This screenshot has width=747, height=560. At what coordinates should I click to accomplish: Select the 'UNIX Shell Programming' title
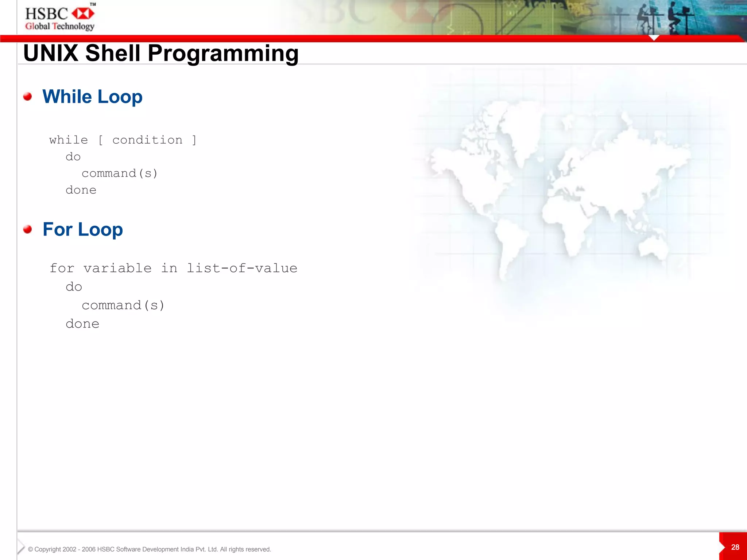[161, 53]
